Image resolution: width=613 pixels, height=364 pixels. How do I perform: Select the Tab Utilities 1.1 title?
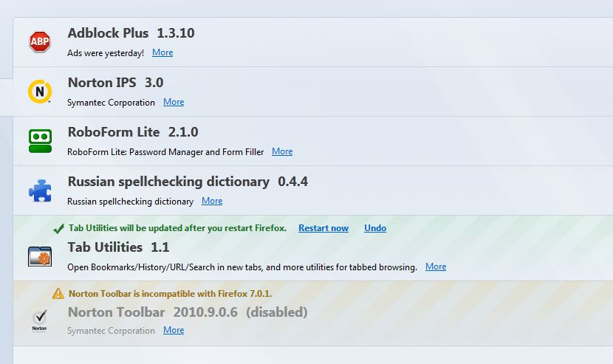coord(118,247)
